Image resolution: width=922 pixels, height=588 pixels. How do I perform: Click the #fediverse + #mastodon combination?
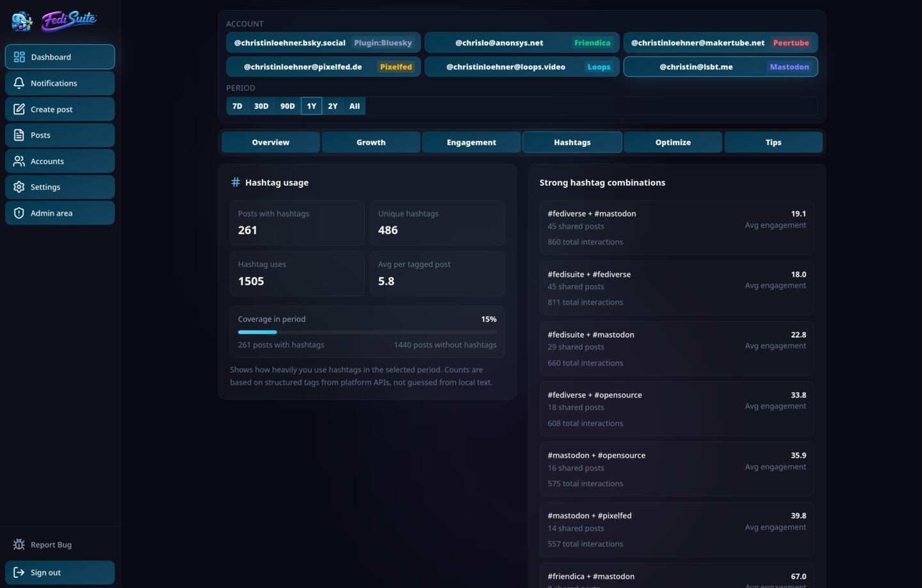click(677, 228)
